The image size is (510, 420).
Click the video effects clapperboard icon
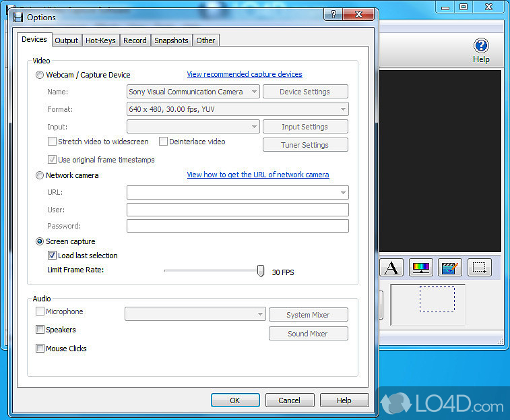[x=450, y=268]
